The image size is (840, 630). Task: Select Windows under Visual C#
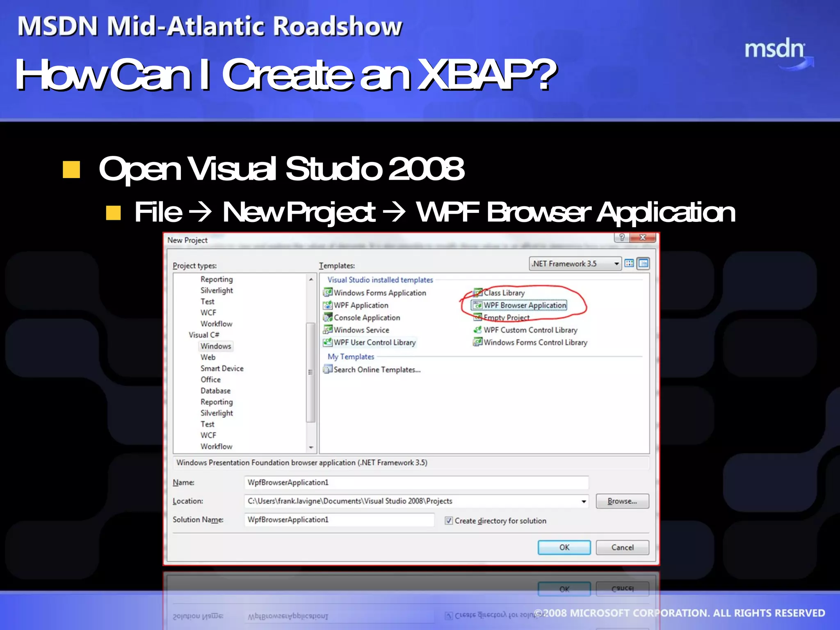[x=216, y=346]
